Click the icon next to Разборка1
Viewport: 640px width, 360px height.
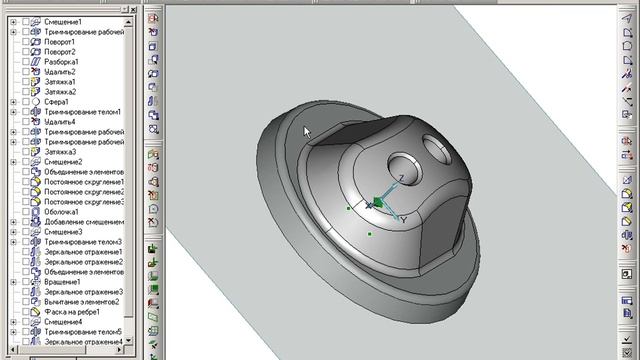coord(36,62)
